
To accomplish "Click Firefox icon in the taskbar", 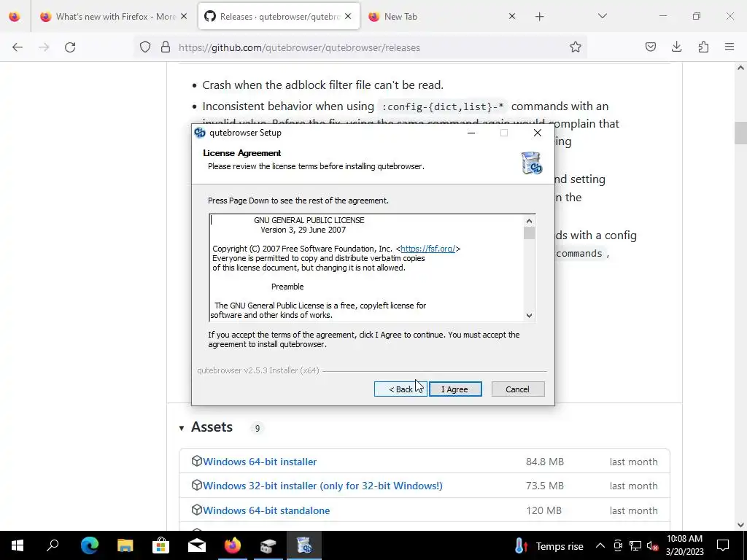I will coord(233,545).
